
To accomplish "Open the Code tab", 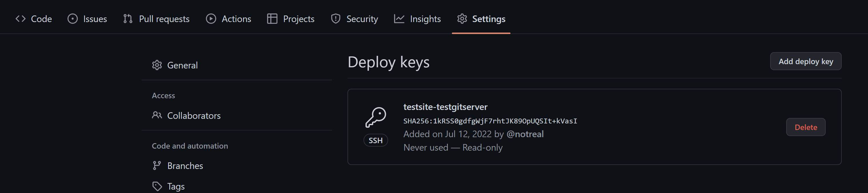I will (34, 19).
